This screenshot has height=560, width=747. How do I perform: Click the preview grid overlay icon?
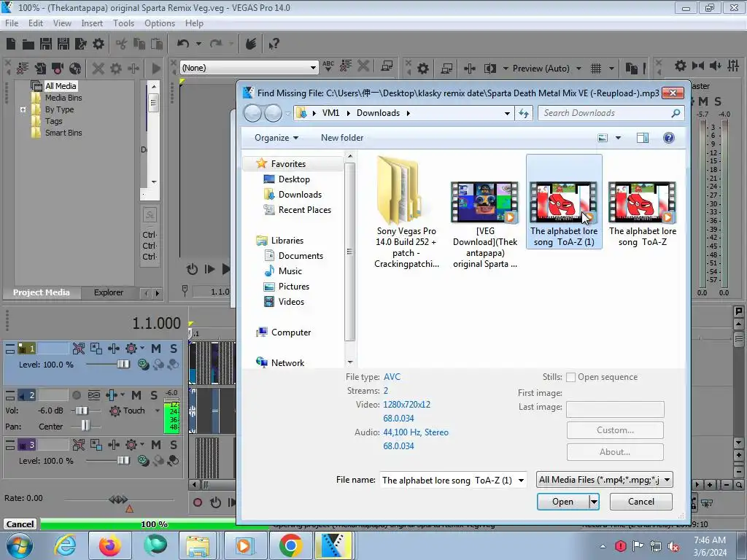[595, 69]
